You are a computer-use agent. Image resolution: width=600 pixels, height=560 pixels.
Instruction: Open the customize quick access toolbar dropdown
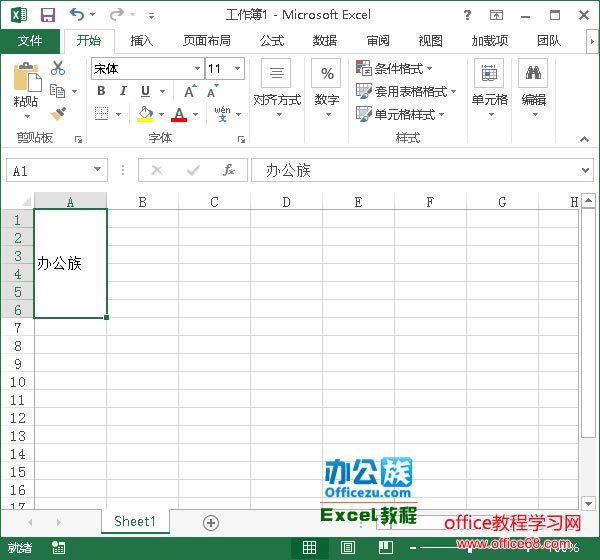(152, 16)
